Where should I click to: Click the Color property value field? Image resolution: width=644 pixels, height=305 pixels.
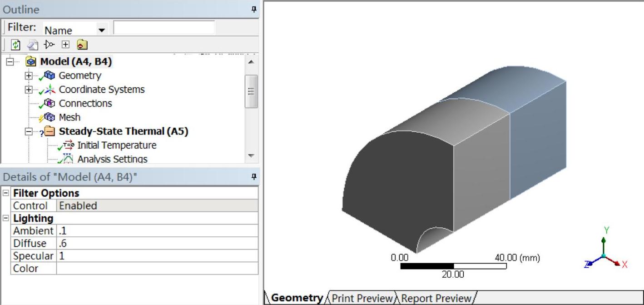157,268
